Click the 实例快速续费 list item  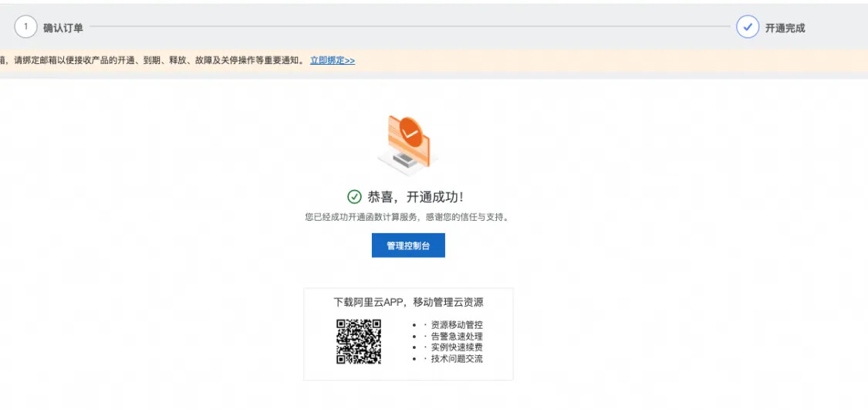(457, 347)
